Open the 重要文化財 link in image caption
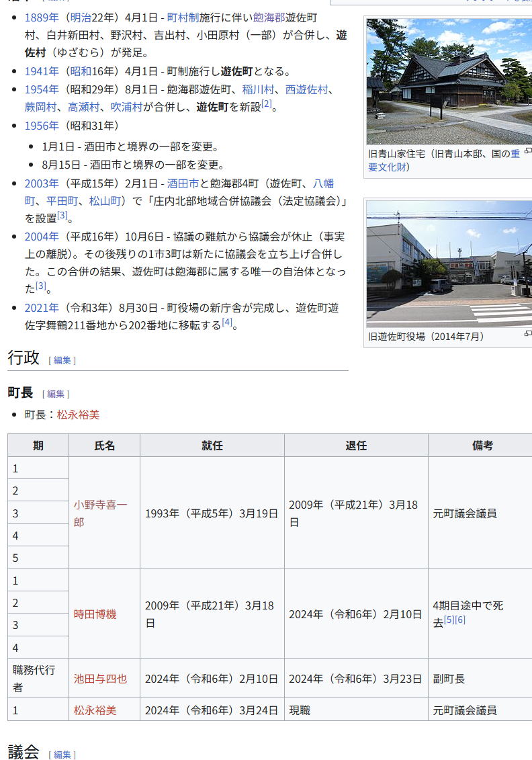Image resolution: width=532 pixels, height=760 pixels. [x=515, y=154]
